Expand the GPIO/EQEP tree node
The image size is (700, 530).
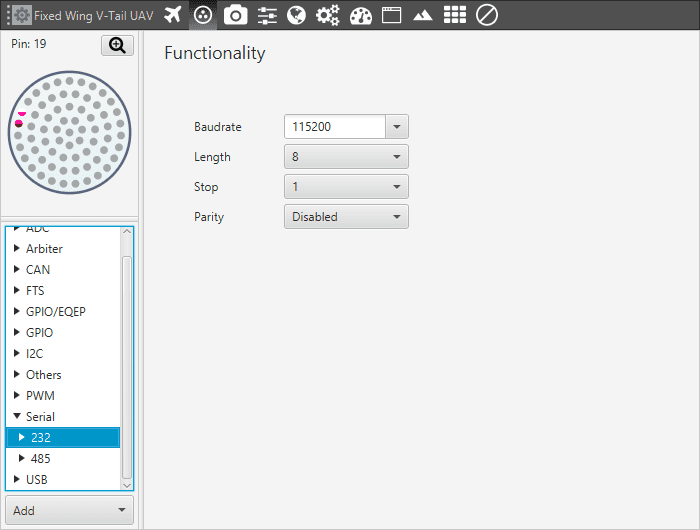pyautogui.click(x=17, y=311)
